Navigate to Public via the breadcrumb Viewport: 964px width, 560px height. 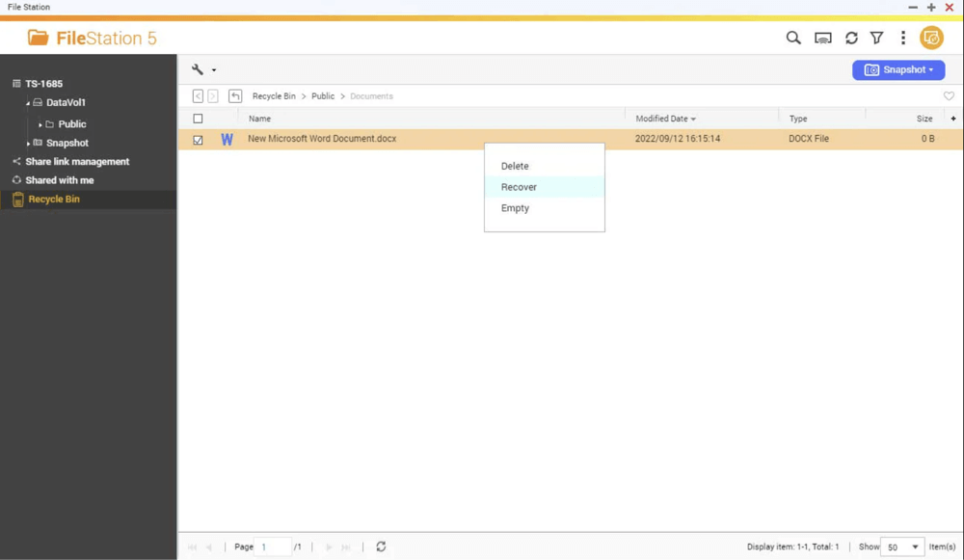coord(322,95)
